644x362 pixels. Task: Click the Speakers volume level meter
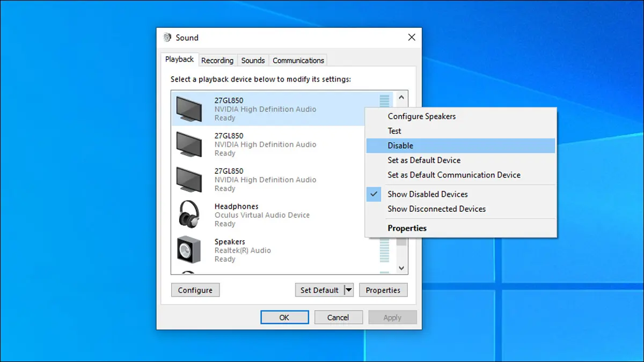pyautogui.click(x=384, y=250)
